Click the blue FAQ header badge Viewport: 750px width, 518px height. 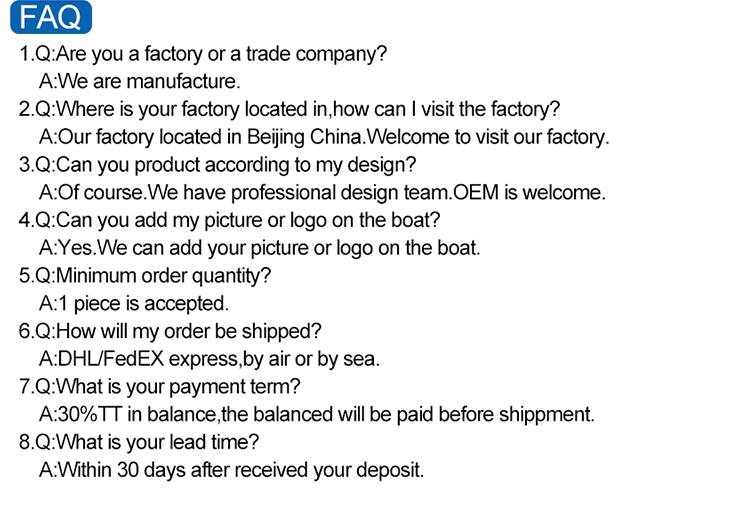pos(50,19)
